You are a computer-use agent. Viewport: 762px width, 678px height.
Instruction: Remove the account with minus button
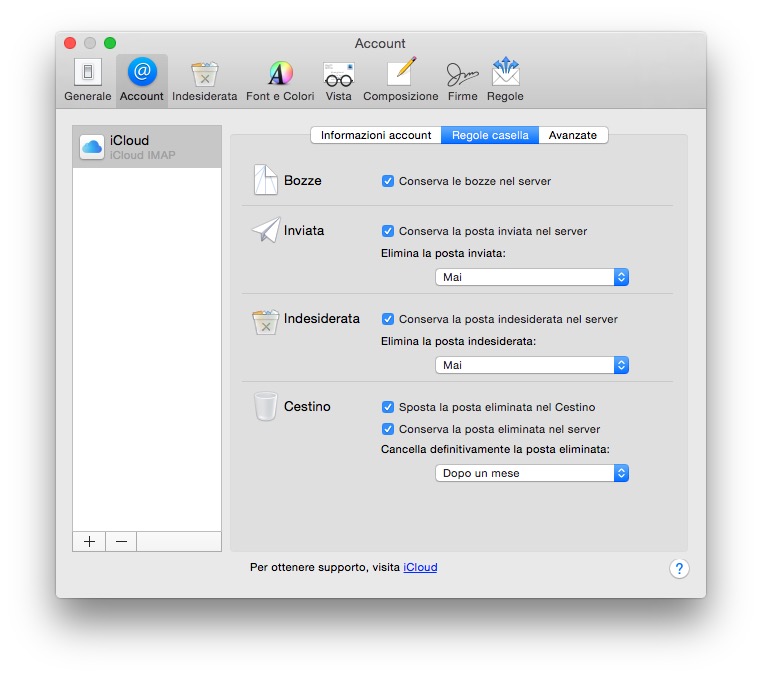pyautogui.click(x=121, y=541)
